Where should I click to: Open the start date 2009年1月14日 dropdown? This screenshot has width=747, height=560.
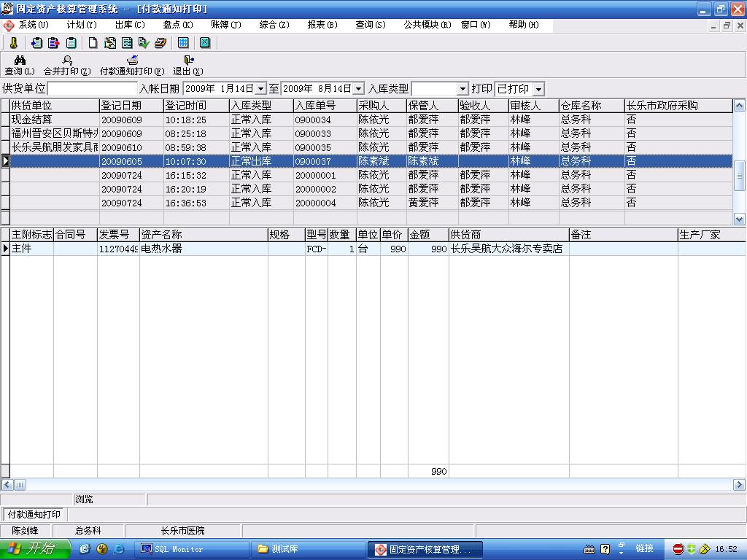261,89
